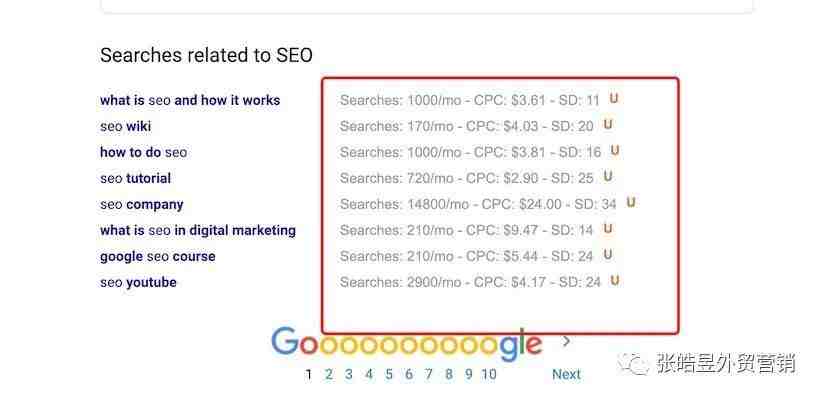Viewport: 822px width, 399px height.
Task: Select the 'seo tutorial' related search
Action: click(x=135, y=178)
